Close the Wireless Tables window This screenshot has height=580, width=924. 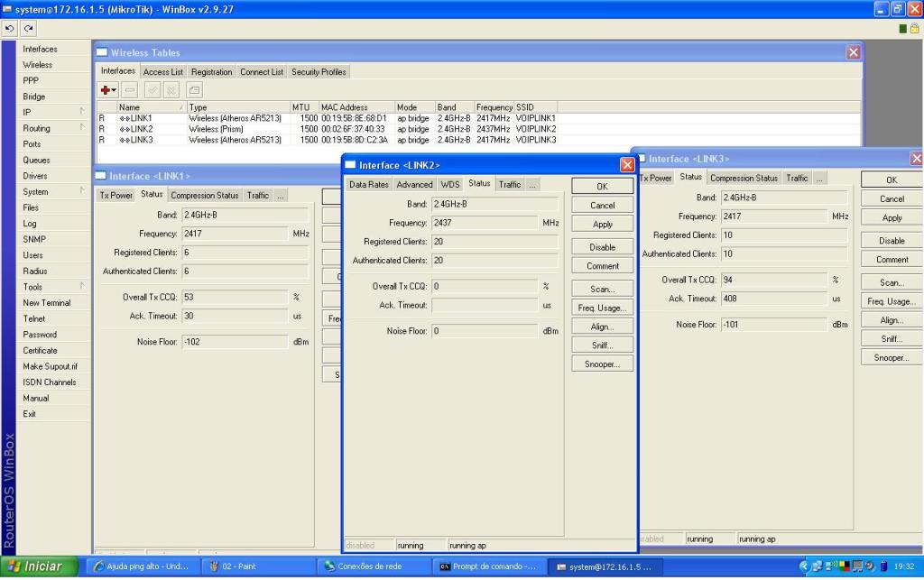(854, 52)
